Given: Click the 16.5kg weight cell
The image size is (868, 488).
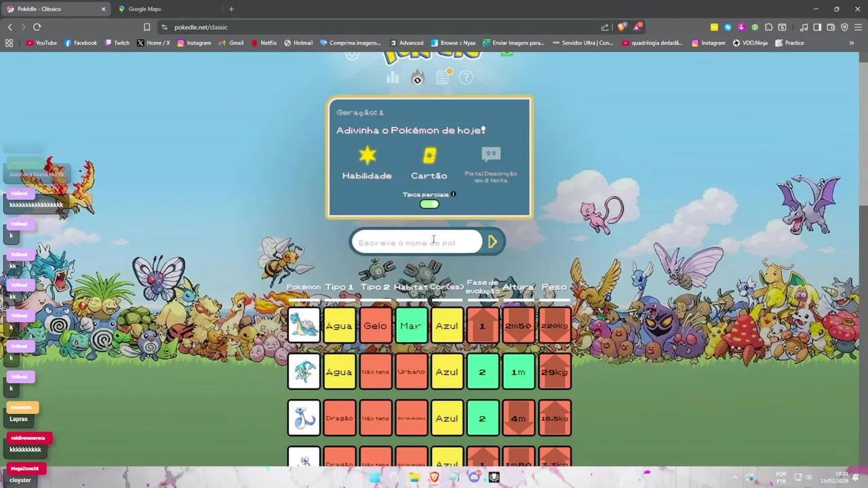Looking at the screenshot, I should pyautogui.click(x=554, y=418).
